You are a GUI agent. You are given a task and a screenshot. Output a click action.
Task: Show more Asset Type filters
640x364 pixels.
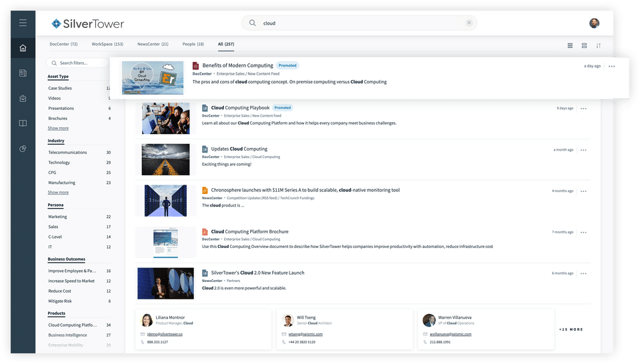coord(58,128)
